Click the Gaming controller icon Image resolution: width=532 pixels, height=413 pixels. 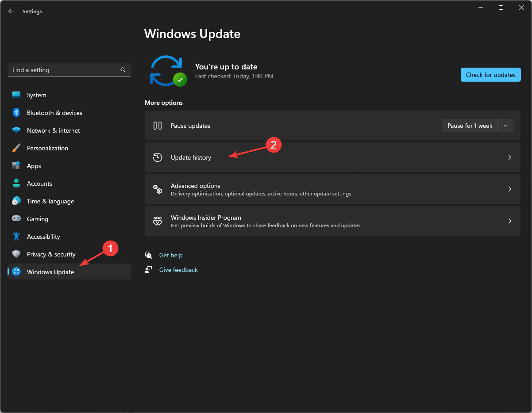click(16, 219)
